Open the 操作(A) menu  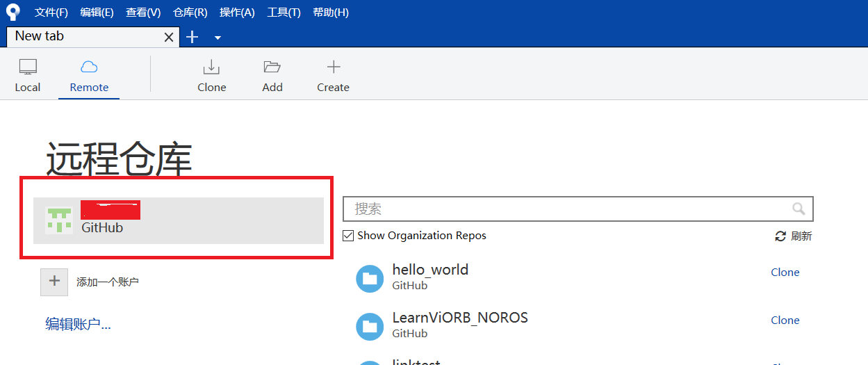237,13
